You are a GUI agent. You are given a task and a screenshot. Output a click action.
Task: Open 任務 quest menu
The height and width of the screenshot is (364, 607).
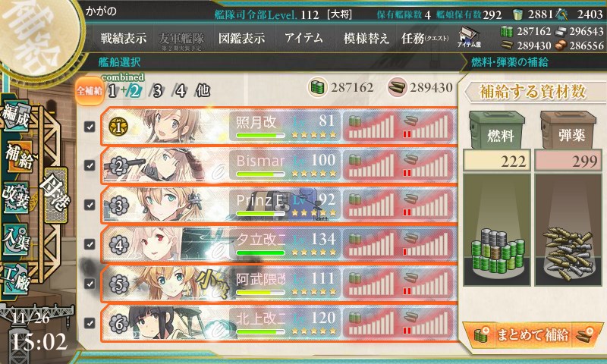point(425,38)
